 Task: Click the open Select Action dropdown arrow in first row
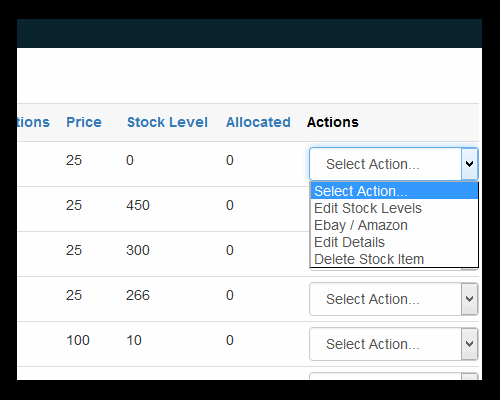[469, 164]
